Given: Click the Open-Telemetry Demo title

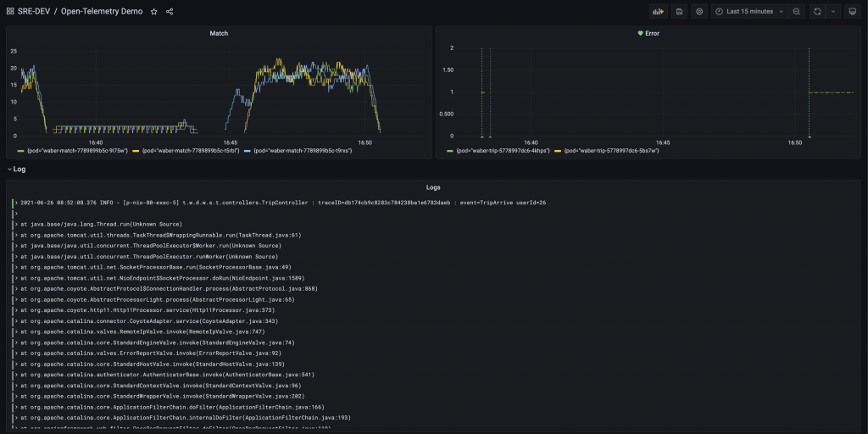Looking at the screenshot, I should coord(102,11).
